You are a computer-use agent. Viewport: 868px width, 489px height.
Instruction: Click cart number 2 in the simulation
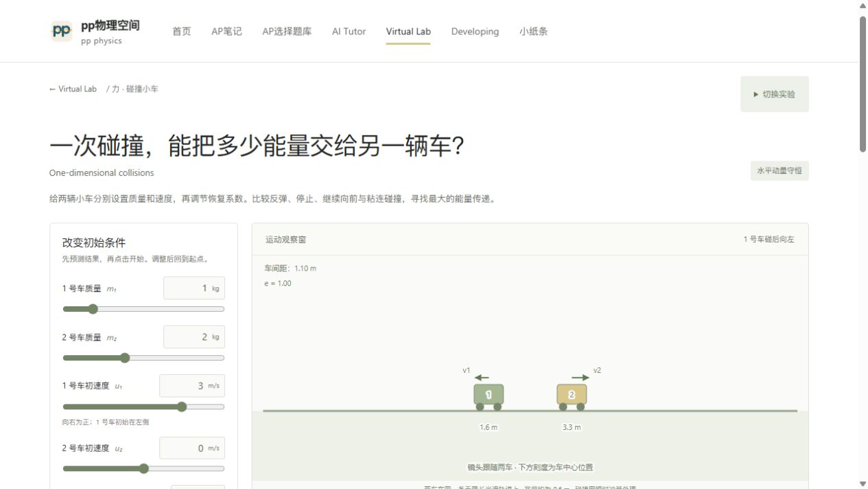[x=572, y=397]
